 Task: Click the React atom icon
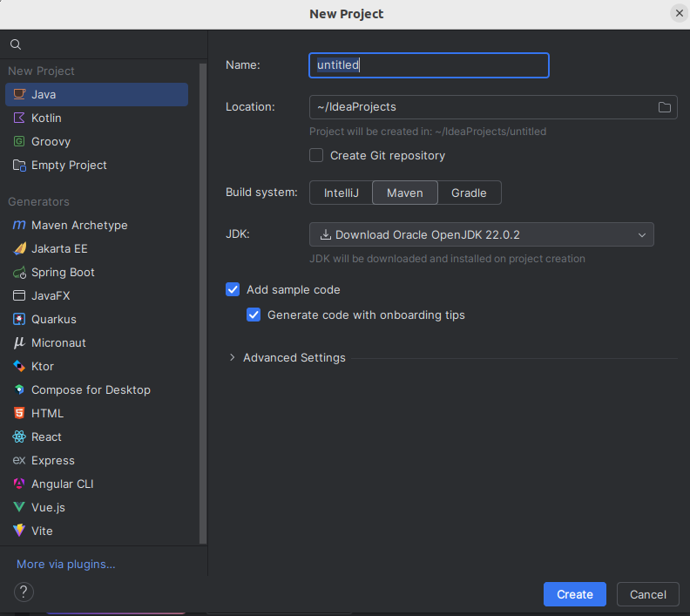coord(19,437)
